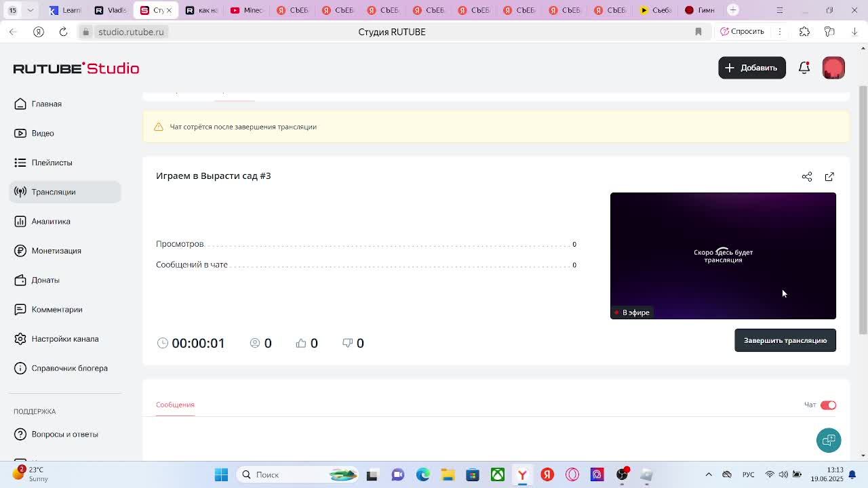This screenshot has height=488, width=868.
Task: Click the weather widget 23°C Sunny
Action: 31,474
